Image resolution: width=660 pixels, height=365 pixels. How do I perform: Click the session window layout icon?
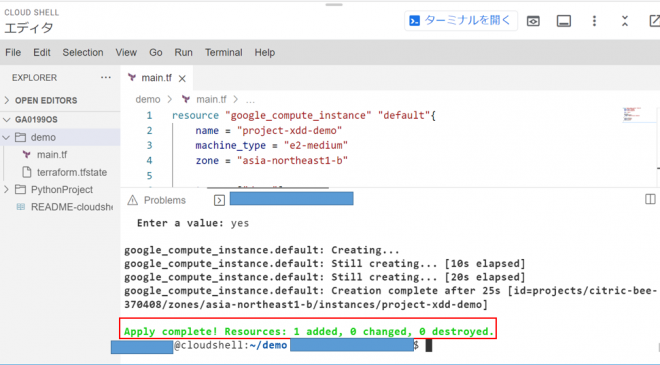coord(564,21)
